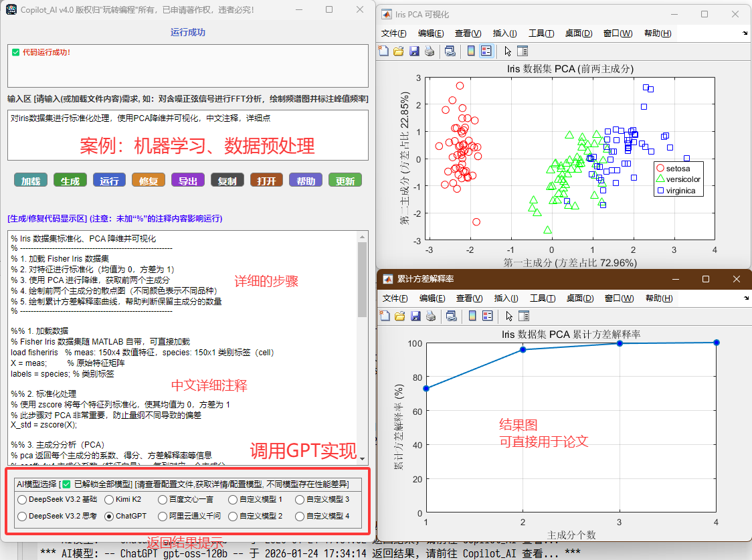Image resolution: width=752 pixels, height=560 pixels.
Task: Select Edit Plot arrow in 累计方差解释率 window
Action: (508, 316)
